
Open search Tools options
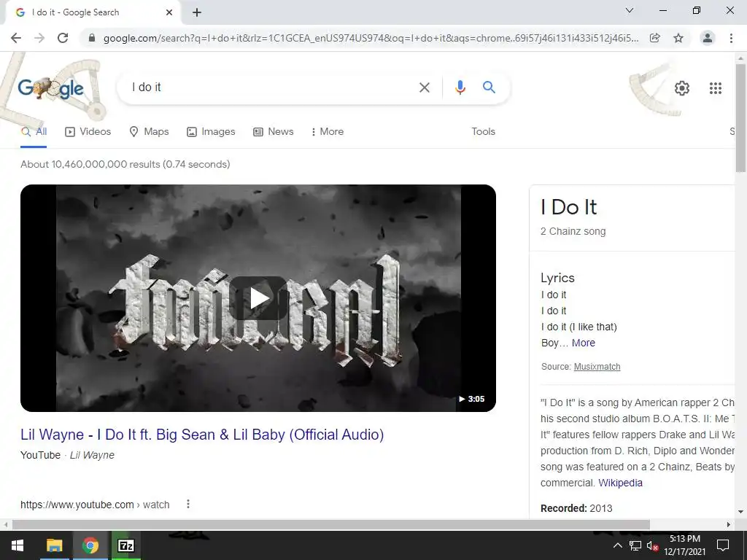pos(483,132)
